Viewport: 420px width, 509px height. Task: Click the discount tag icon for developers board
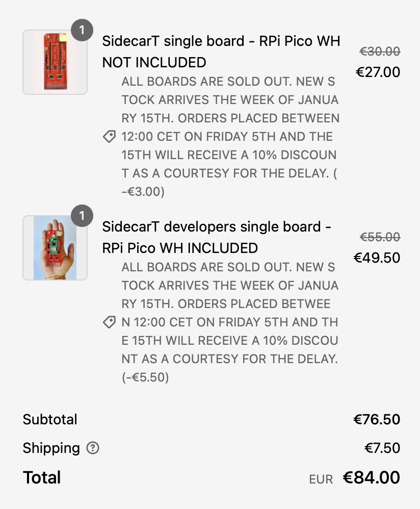pos(109,322)
